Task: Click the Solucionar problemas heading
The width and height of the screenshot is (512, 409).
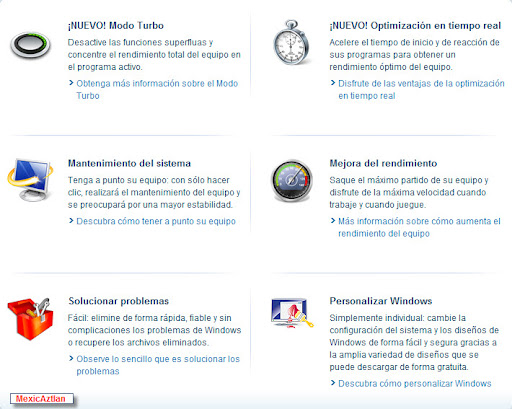Action: (x=119, y=301)
